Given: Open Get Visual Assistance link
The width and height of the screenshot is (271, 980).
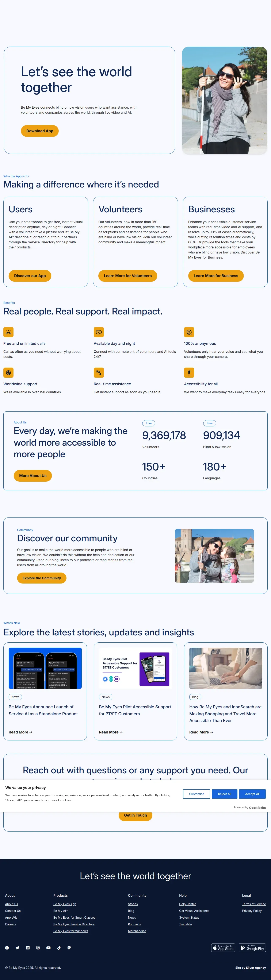Looking at the screenshot, I should 194,911.
